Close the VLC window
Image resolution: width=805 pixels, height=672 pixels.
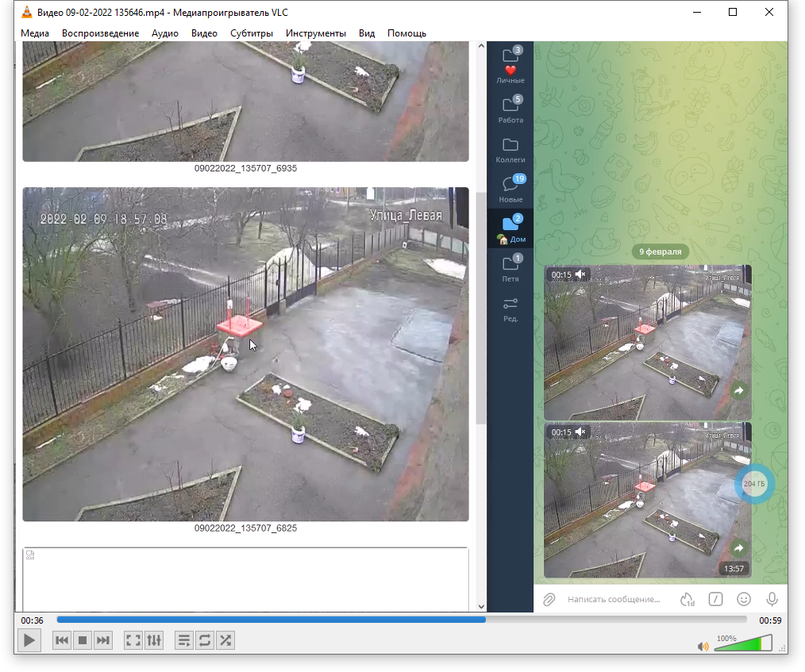[x=769, y=13]
